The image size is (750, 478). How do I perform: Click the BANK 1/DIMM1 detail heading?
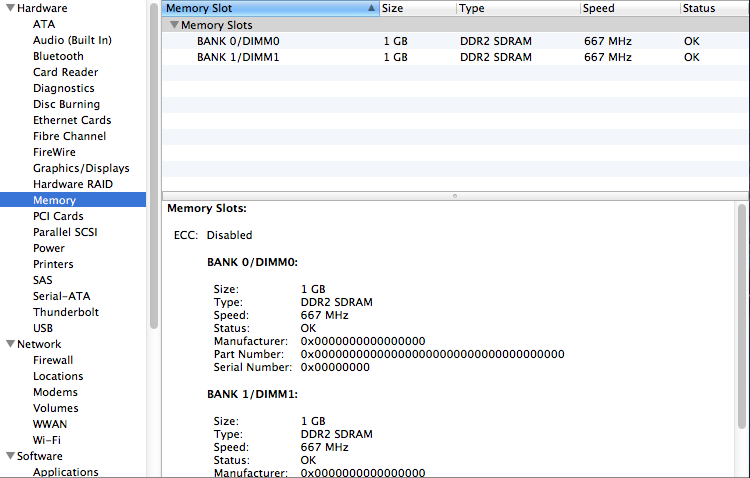pos(253,394)
